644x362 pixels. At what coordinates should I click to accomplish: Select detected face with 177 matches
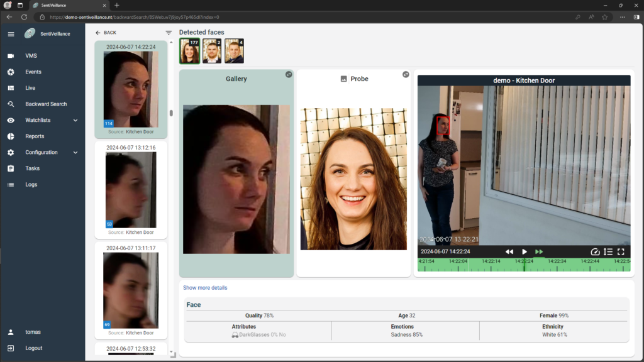pos(189,51)
